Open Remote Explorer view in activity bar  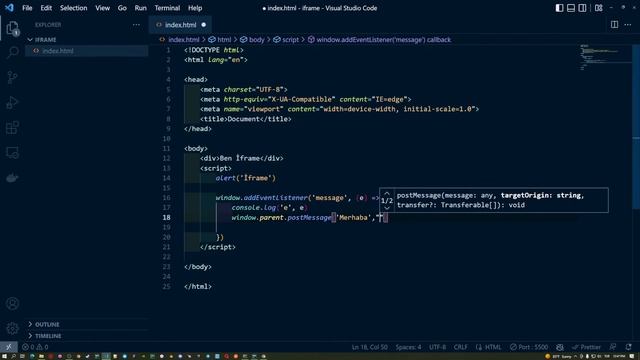click(x=13, y=153)
